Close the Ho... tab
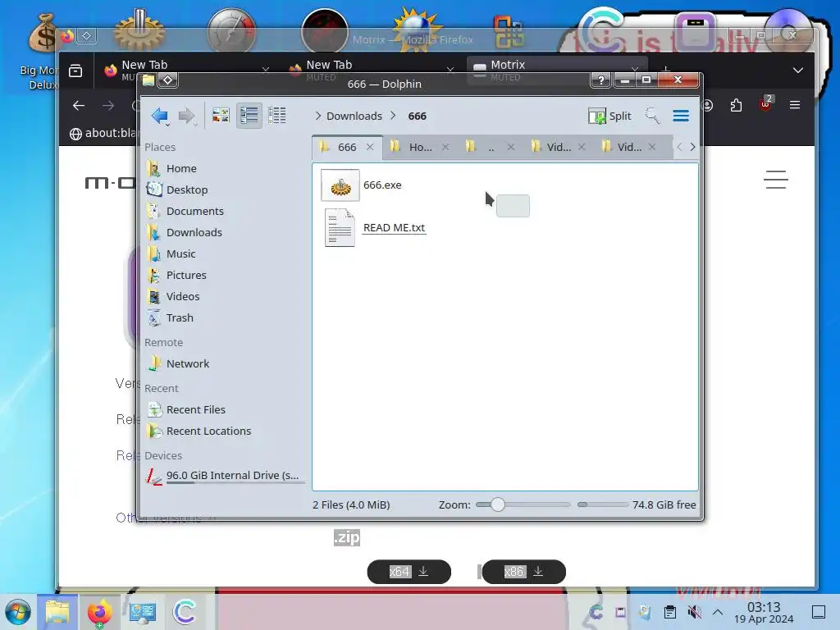Screen dimensions: 840x630 click(445, 148)
